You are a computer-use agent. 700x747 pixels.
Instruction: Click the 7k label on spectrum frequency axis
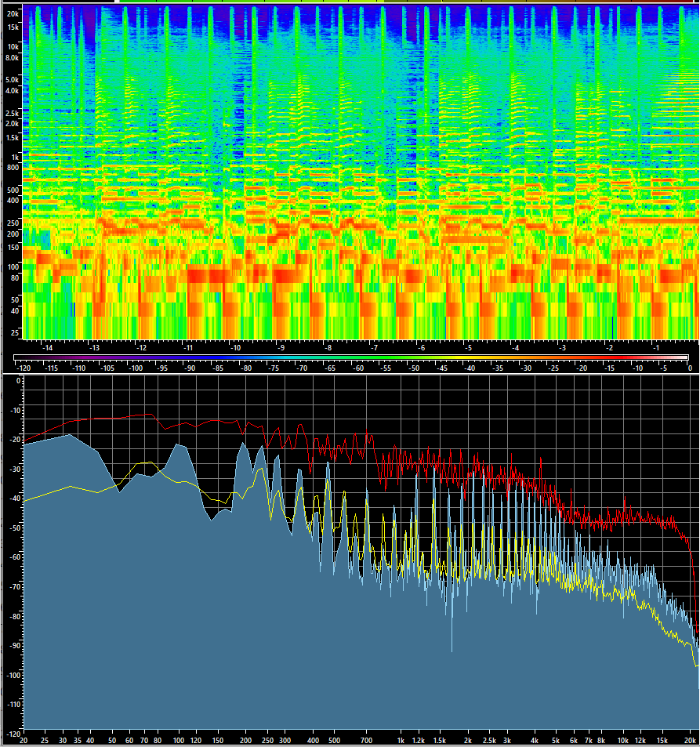(589, 741)
